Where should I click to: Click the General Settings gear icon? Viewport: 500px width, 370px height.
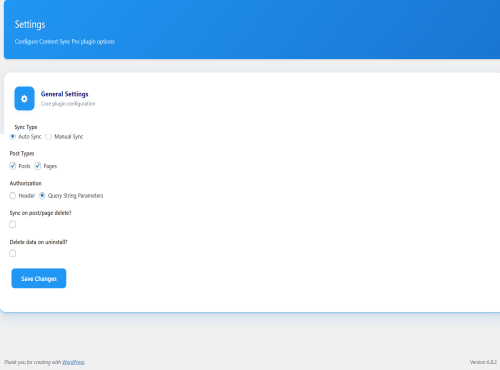tap(24, 99)
